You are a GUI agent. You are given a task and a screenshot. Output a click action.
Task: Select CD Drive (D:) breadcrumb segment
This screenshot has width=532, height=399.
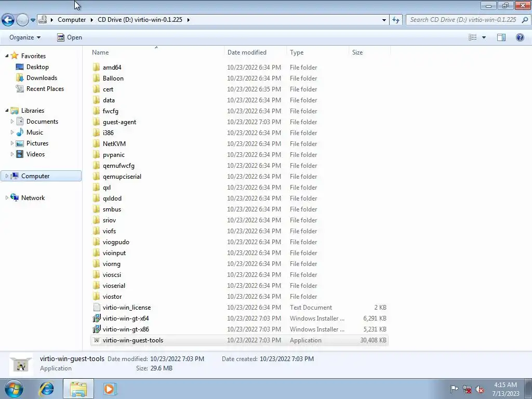pyautogui.click(x=140, y=20)
